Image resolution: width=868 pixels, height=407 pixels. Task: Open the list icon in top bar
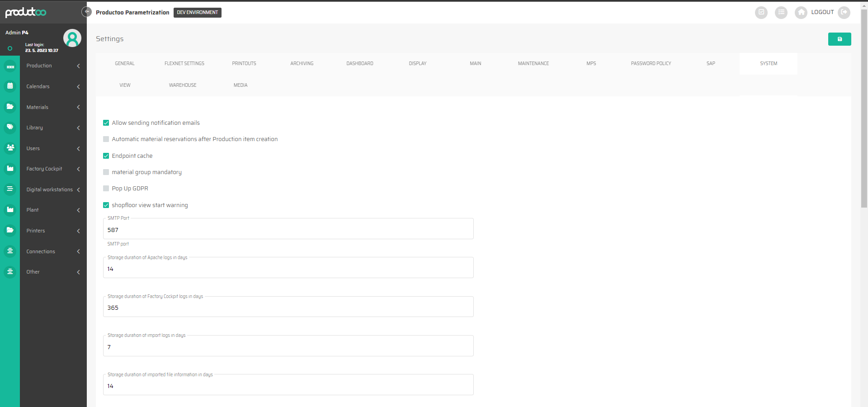[781, 12]
